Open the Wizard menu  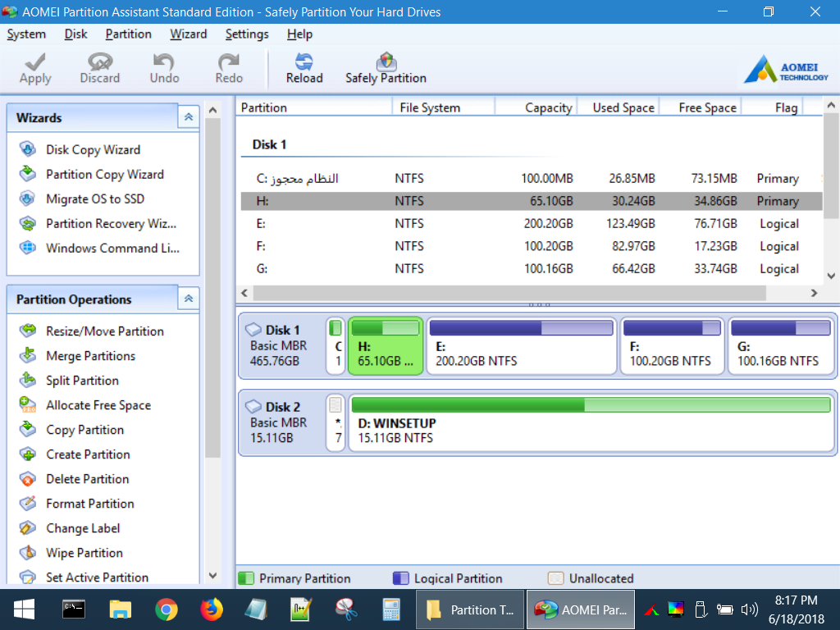[x=188, y=34]
